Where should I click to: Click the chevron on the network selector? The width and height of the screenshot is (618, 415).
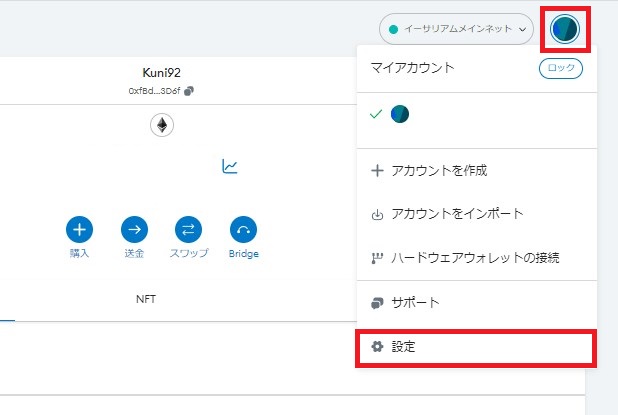523,30
